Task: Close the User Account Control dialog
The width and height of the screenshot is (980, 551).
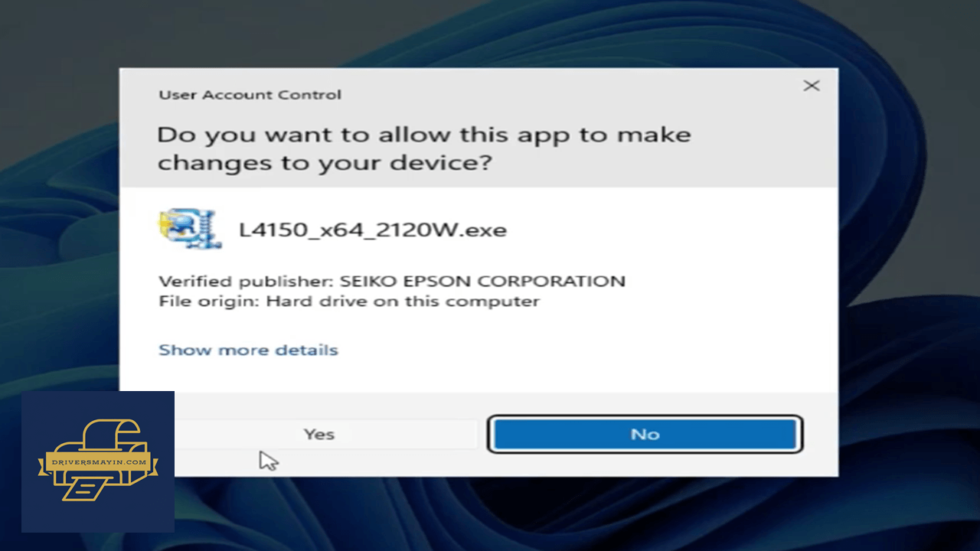Action: [x=812, y=86]
